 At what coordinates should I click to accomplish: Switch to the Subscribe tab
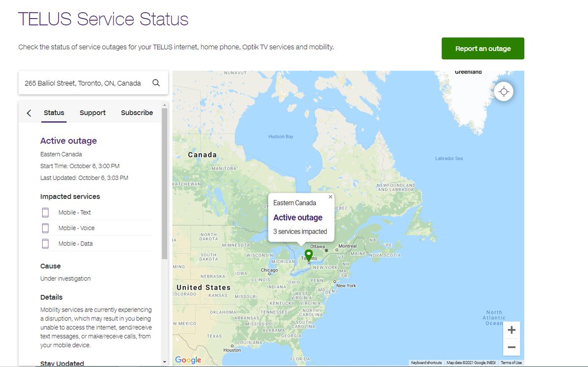pos(137,113)
